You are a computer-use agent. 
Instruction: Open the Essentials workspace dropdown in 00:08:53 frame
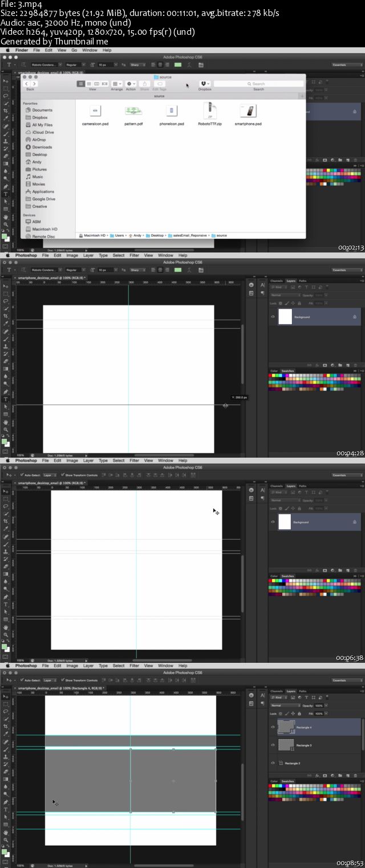point(347,680)
